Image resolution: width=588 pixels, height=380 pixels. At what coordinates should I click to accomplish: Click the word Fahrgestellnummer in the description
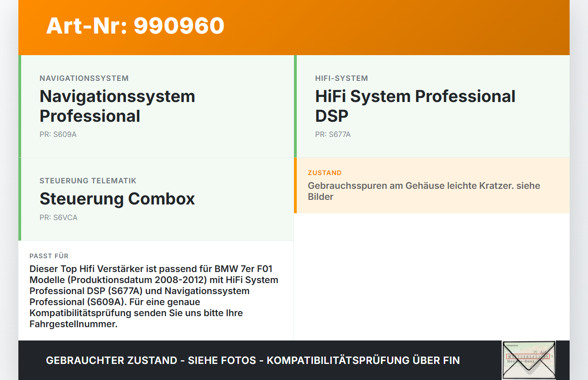[x=73, y=324]
